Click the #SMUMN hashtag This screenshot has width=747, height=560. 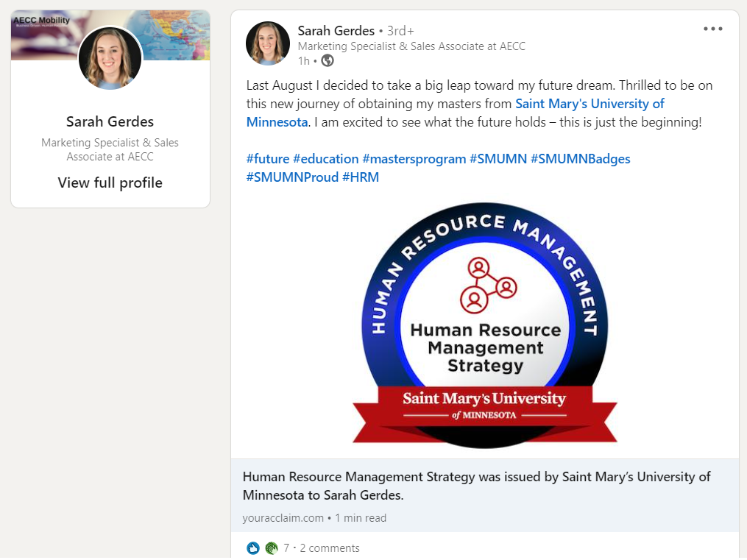[498, 159]
